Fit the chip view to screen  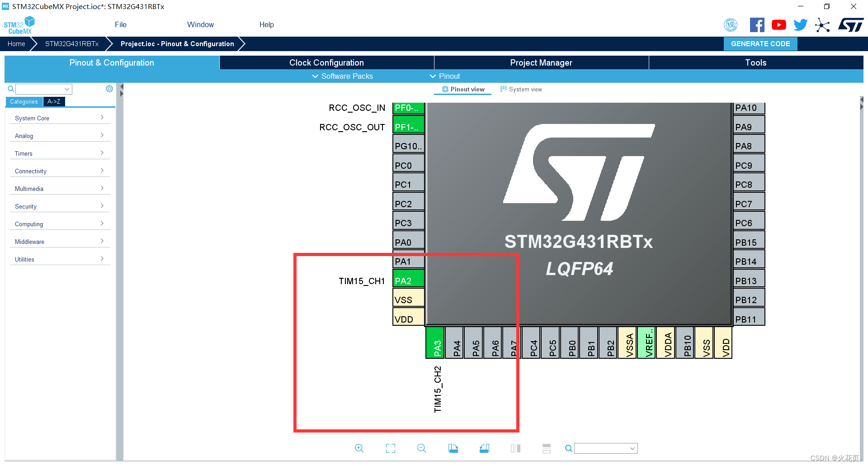click(x=391, y=448)
